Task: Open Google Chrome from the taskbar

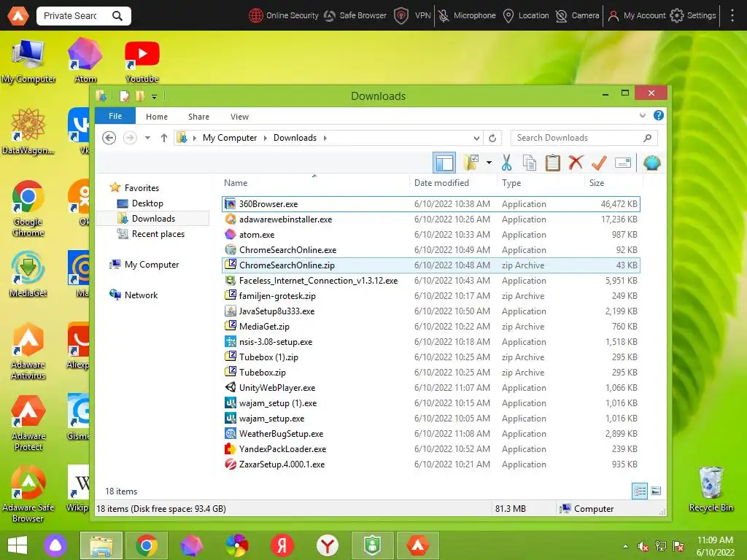Action: 146,545
